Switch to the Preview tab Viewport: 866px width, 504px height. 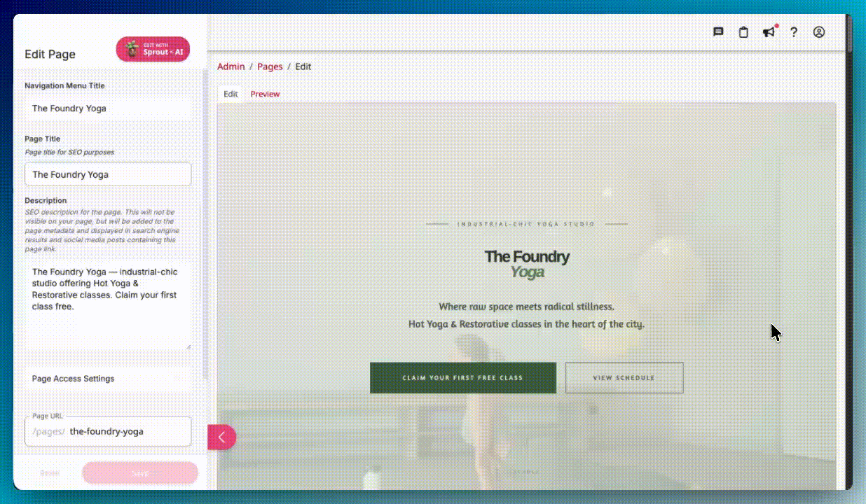tap(265, 94)
